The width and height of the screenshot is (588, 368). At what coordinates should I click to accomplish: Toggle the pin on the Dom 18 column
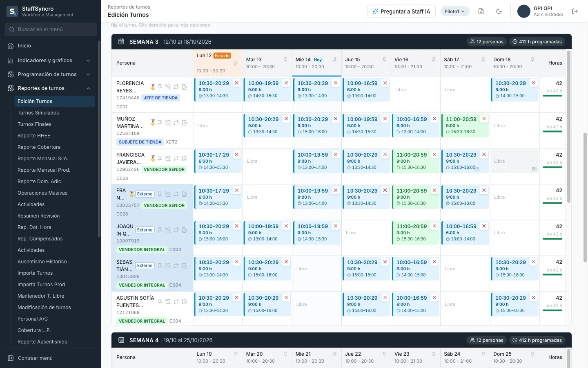[532, 60]
